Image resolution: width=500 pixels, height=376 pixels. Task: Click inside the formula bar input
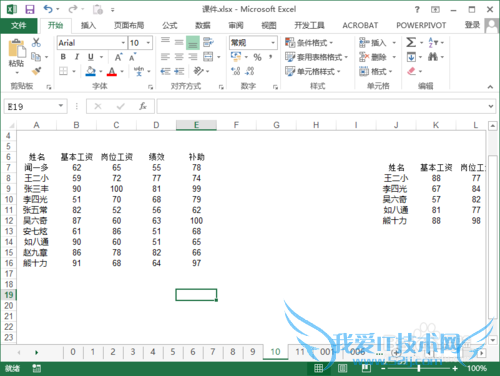(321, 106)
